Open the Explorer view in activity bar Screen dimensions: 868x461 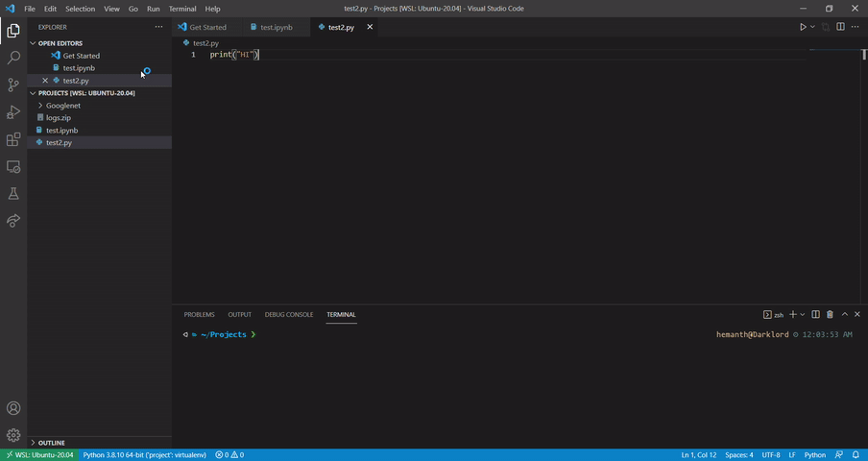(13, 31)
